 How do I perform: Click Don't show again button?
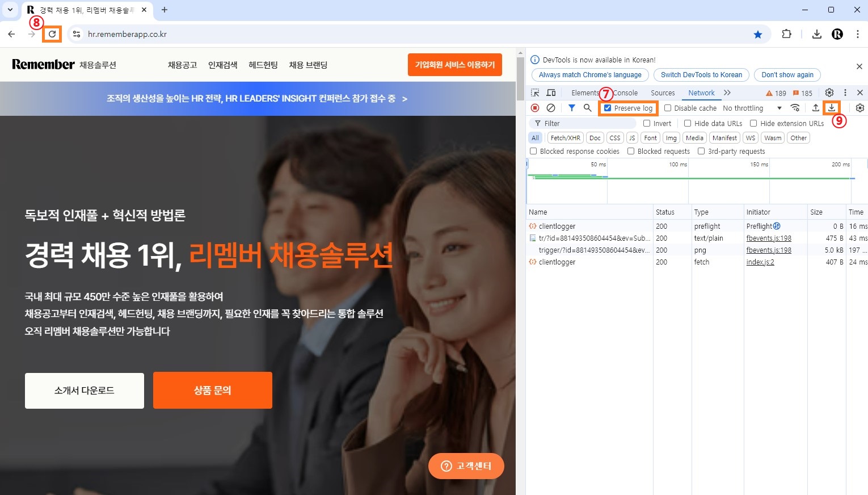tap(787, 75)
